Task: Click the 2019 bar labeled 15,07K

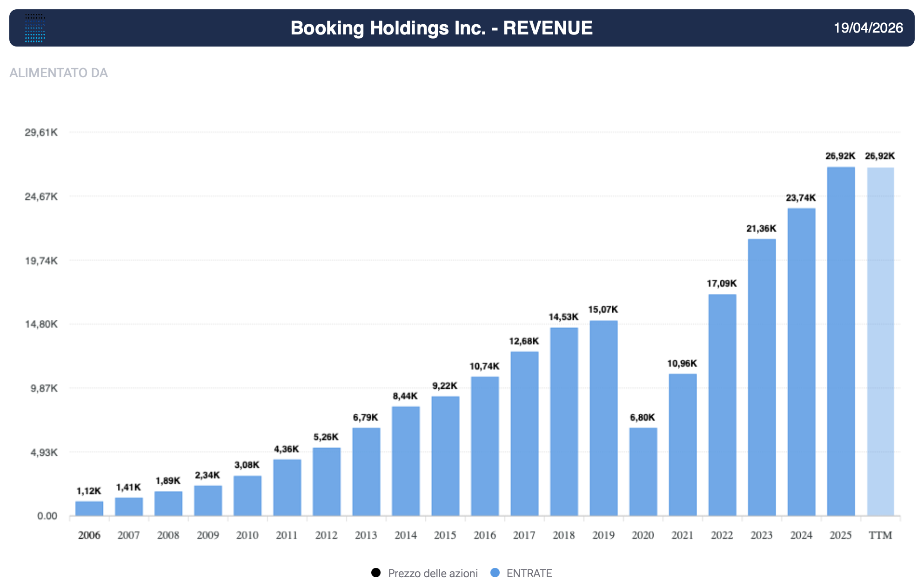Action: [x=603, y=418]
